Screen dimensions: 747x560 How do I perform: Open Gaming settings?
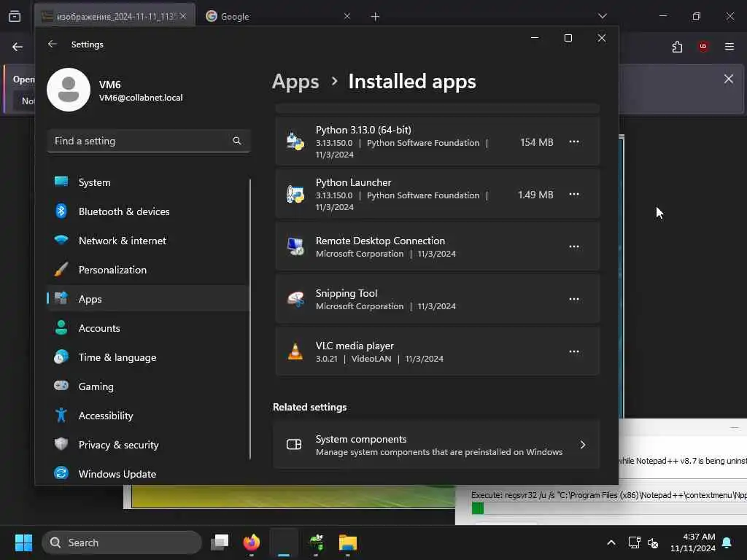point(148,386)
